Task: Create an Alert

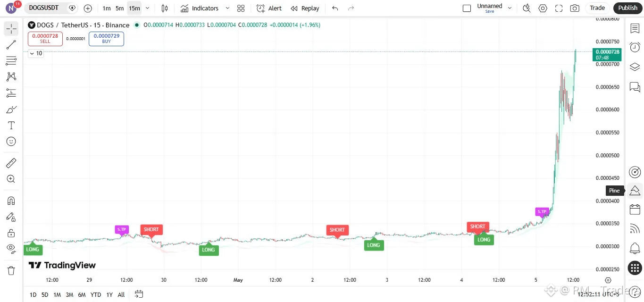Action: (269, 8)
